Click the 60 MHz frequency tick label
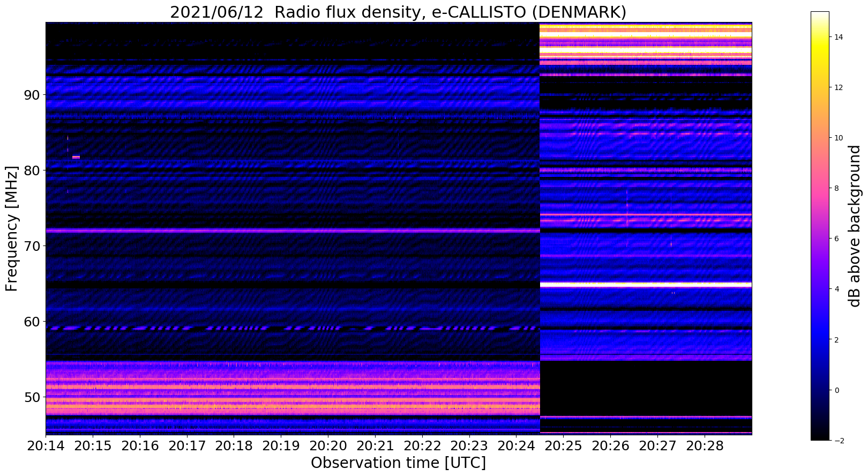Screen dimensions: 868x476 pos(31,322)
